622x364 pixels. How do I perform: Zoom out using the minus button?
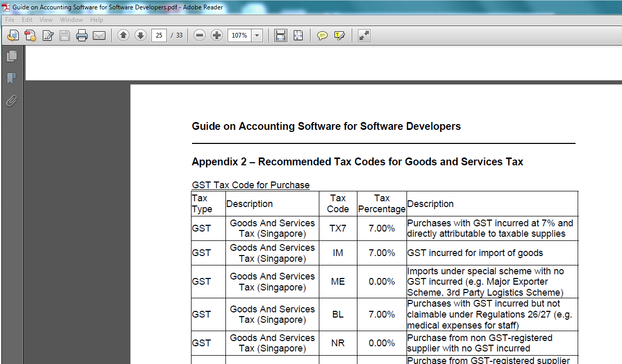point(199,35)
